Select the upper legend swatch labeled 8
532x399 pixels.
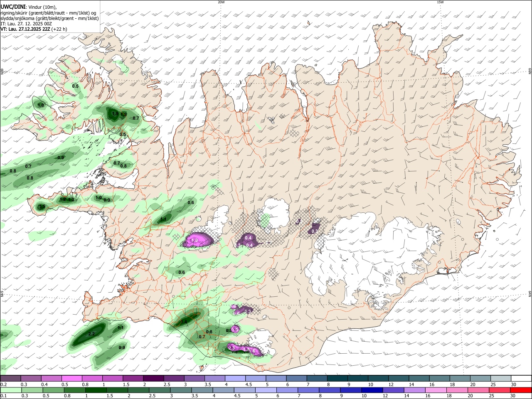click(x=337, y=378)
